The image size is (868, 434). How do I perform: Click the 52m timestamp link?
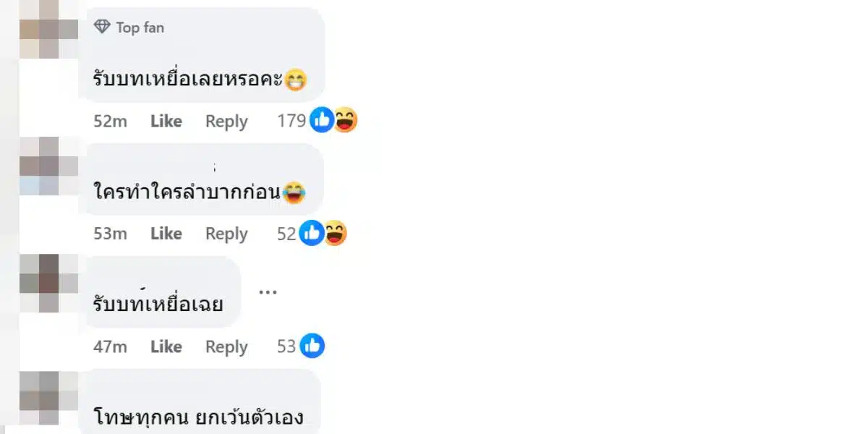coord(109,121)
